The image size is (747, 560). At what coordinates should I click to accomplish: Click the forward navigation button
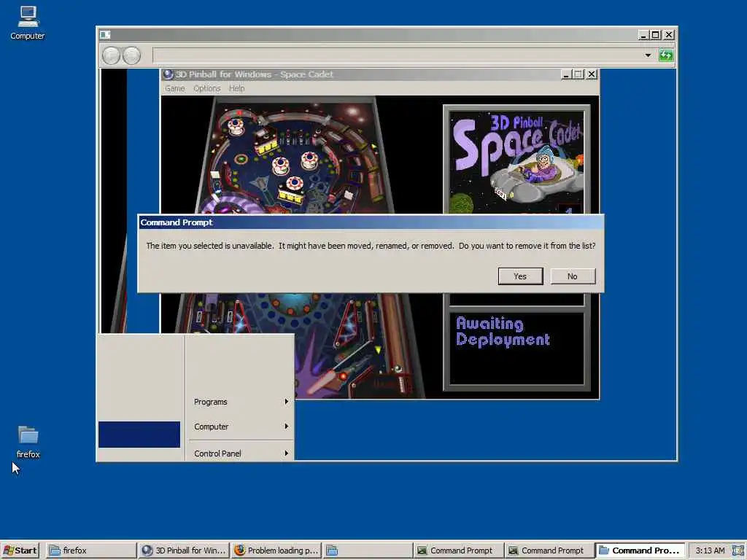(x=132, y=55)
